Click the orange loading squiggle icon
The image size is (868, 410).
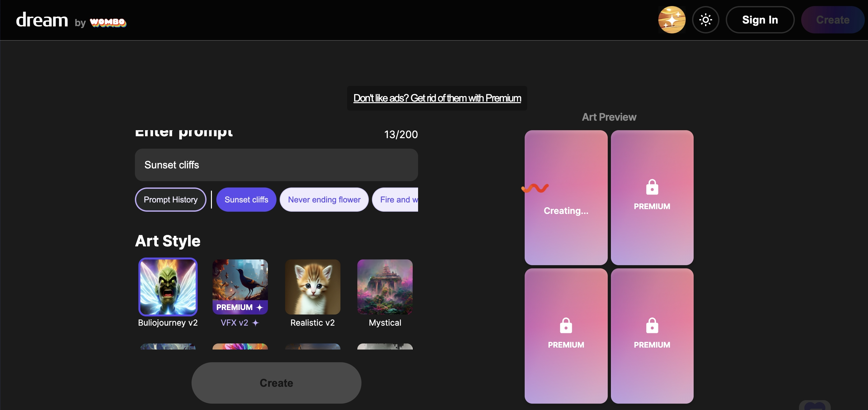(535, 188)
